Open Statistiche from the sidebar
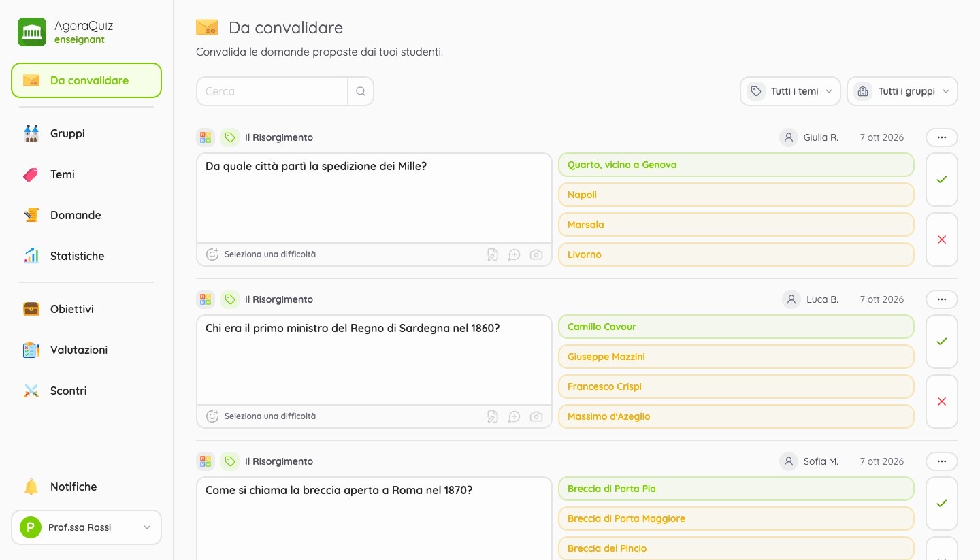Image resolution: width=980 pixels, height=560 pixels. click(x=86, y=256)
